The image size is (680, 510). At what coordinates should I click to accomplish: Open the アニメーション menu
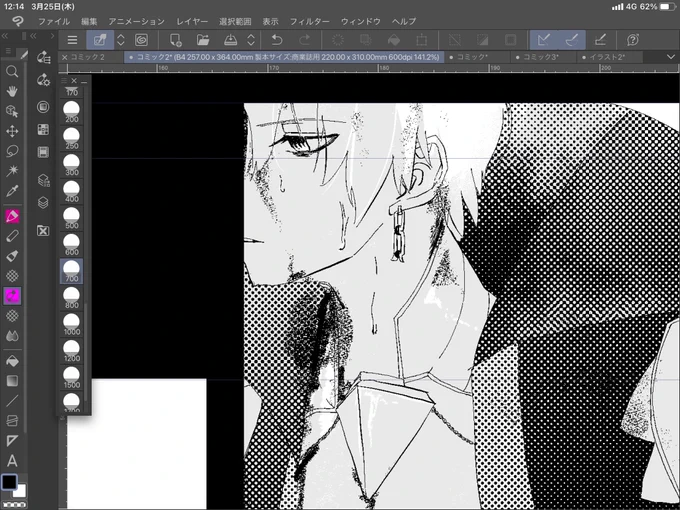click(x=136, y=21)
